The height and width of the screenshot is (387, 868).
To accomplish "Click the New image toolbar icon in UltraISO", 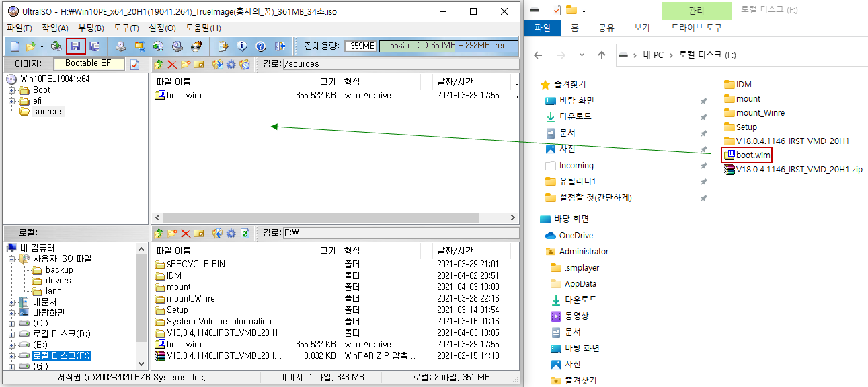I will coord(15,46).
